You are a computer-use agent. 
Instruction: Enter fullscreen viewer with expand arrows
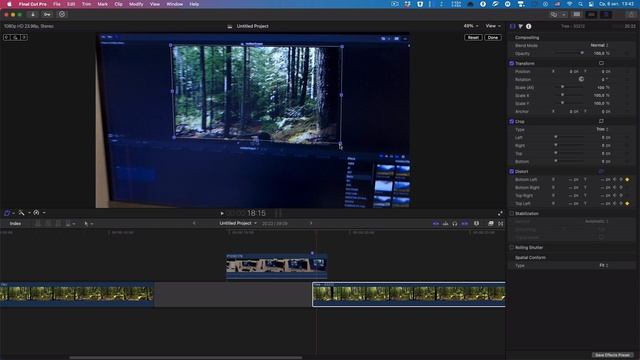click(500, 213)
